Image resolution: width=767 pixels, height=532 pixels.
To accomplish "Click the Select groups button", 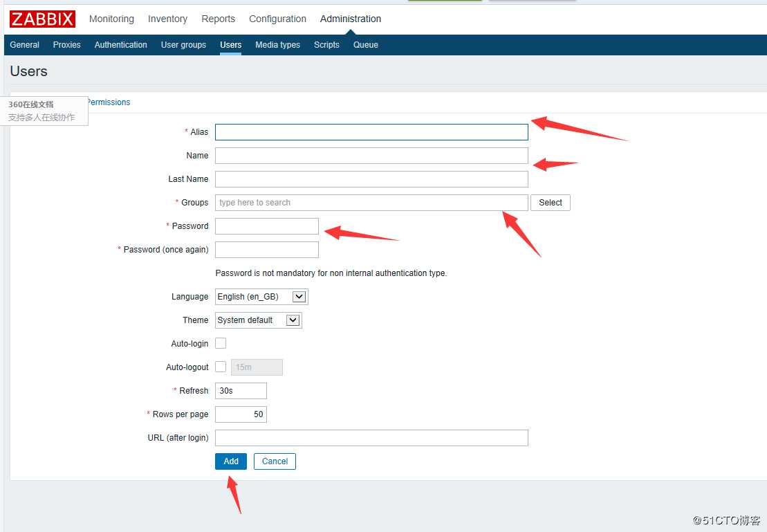I will pyautogui.click(x=551, y=203).
